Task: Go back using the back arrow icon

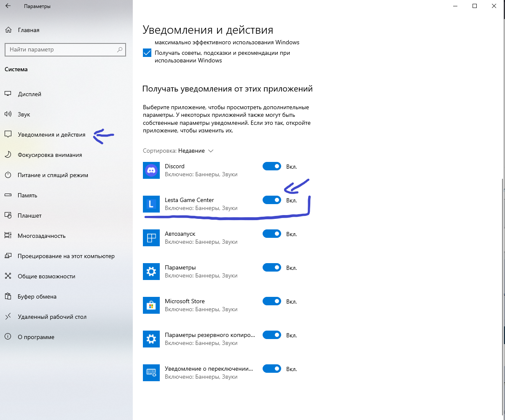Action: point(8,6)
